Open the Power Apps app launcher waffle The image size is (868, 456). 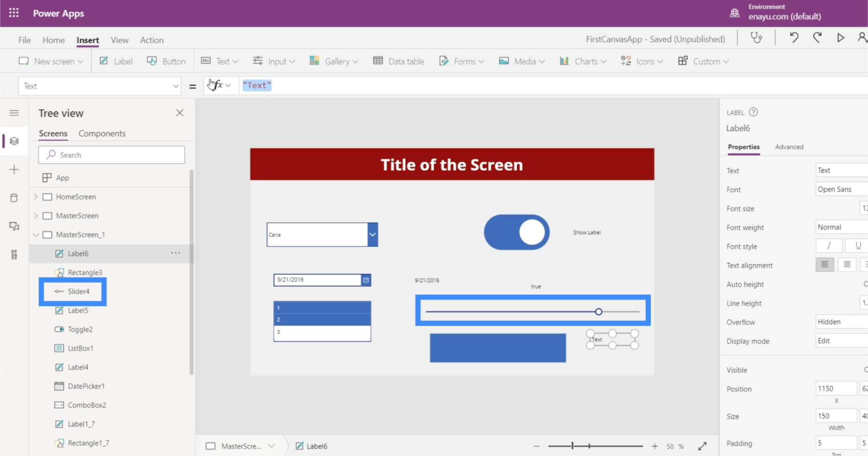(x=14, y=13)
